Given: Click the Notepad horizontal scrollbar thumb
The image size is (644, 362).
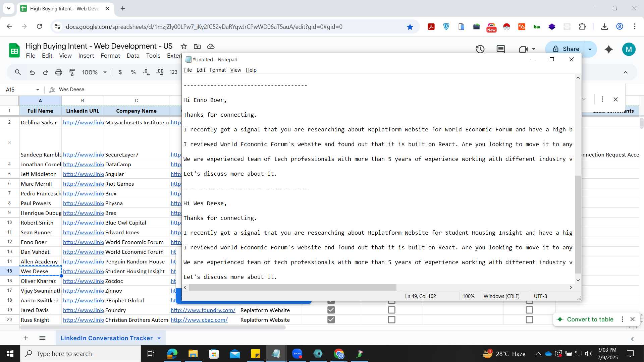Looking at the screenshot, I should 292,288.
